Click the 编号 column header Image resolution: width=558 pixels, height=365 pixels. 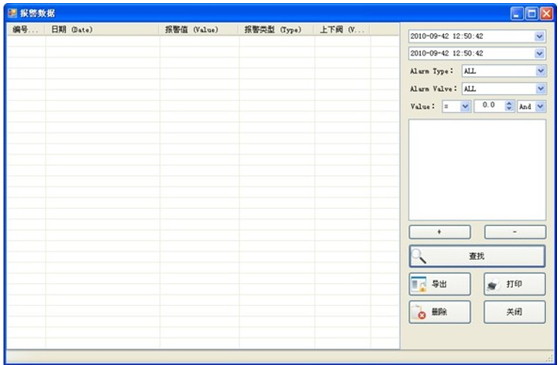[26, 30]
